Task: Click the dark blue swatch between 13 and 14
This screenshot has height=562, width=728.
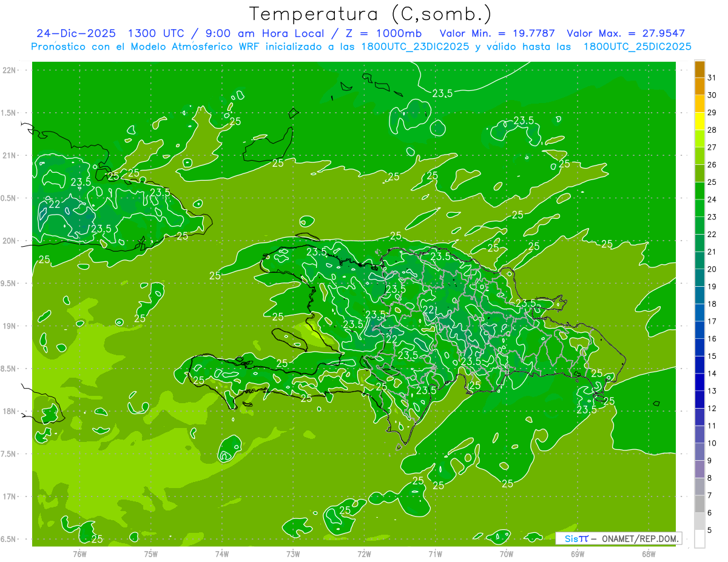Action: click(700, 382)
